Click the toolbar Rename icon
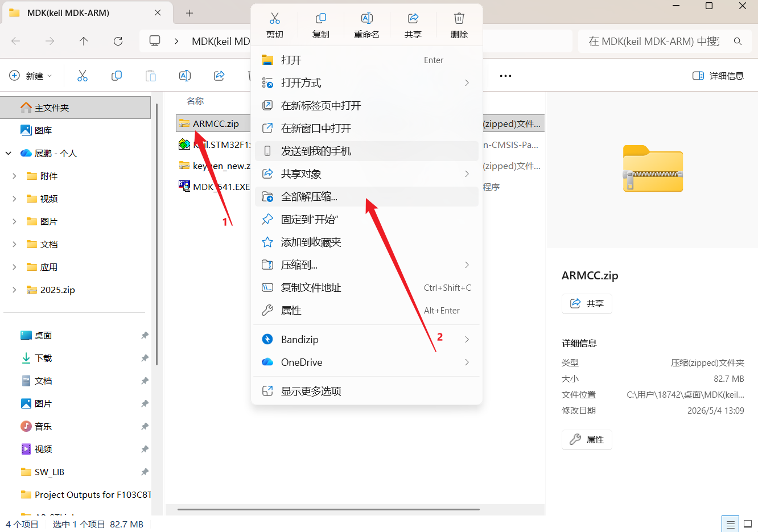Screen dimensions: 758x532 (185, 76)
